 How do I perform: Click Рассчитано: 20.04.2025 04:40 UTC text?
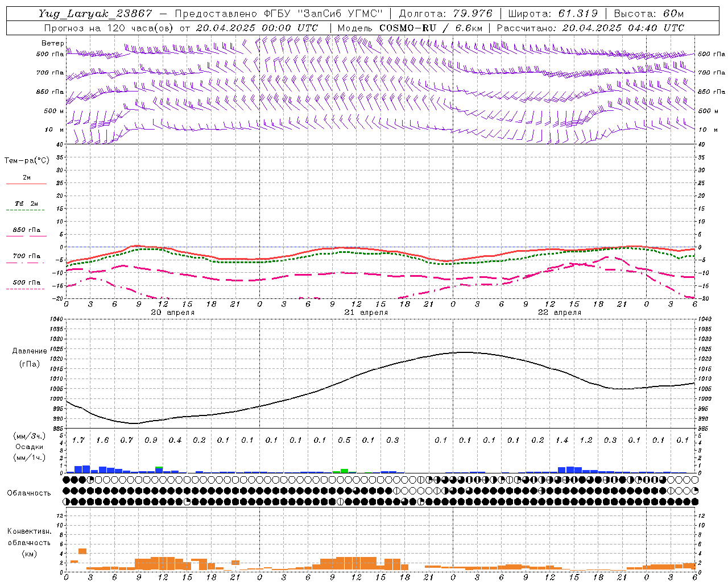(x=590, y=28)
